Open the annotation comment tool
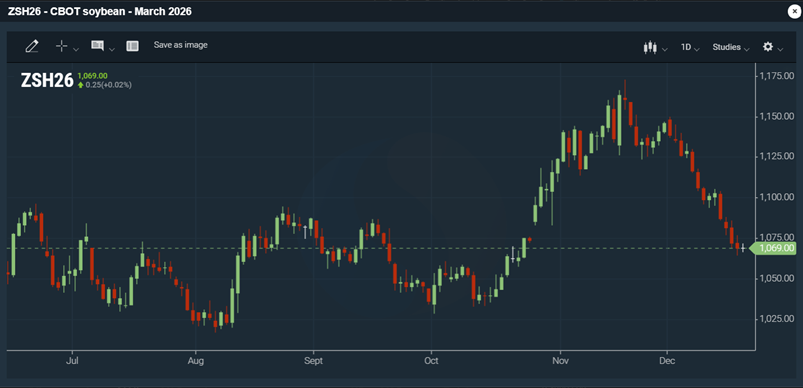 point(97,46)
